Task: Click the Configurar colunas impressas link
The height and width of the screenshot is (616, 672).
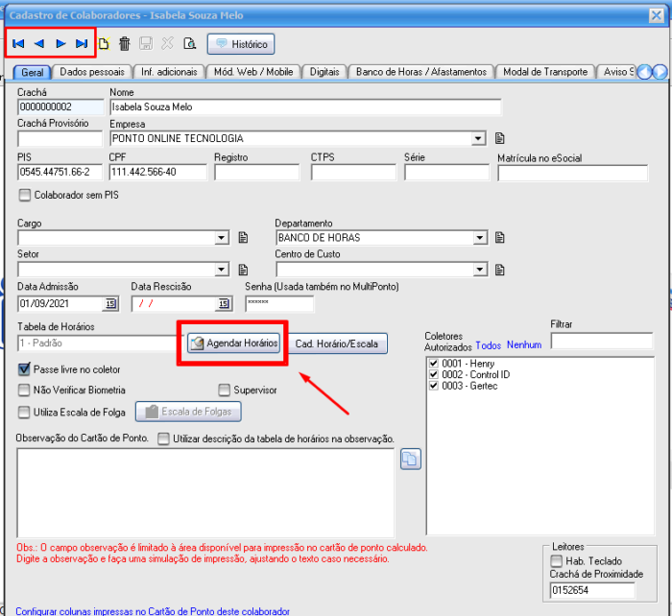Action: click(x=153, y=610)
